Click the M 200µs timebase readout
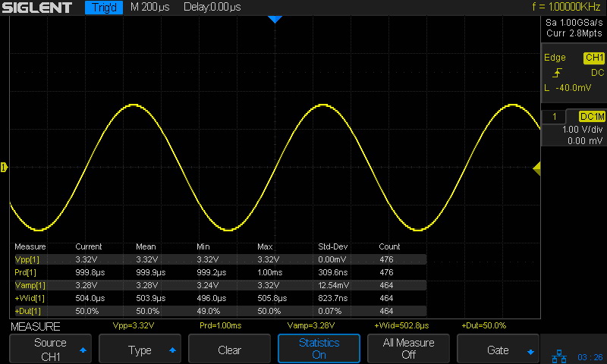607x364 pixels. pyautogui.click(x=150, y=8)
